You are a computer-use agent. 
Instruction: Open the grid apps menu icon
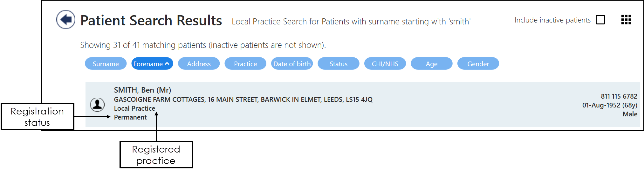626,20
